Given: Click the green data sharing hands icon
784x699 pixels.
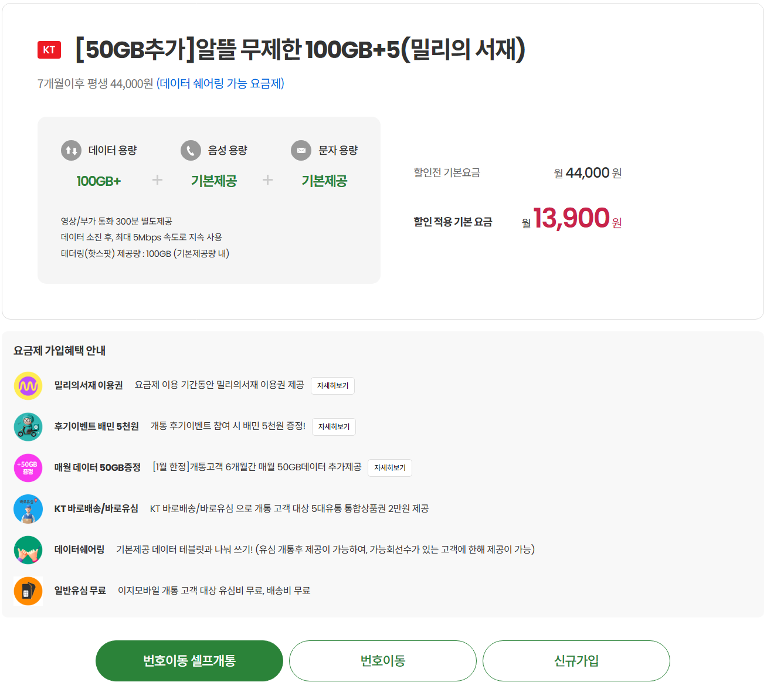Looking at the screenshot, I should click(28, 550).
